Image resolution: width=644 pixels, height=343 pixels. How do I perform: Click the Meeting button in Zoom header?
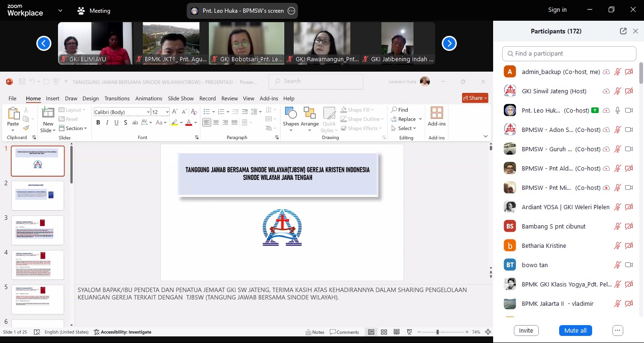(x=94, y=10)
